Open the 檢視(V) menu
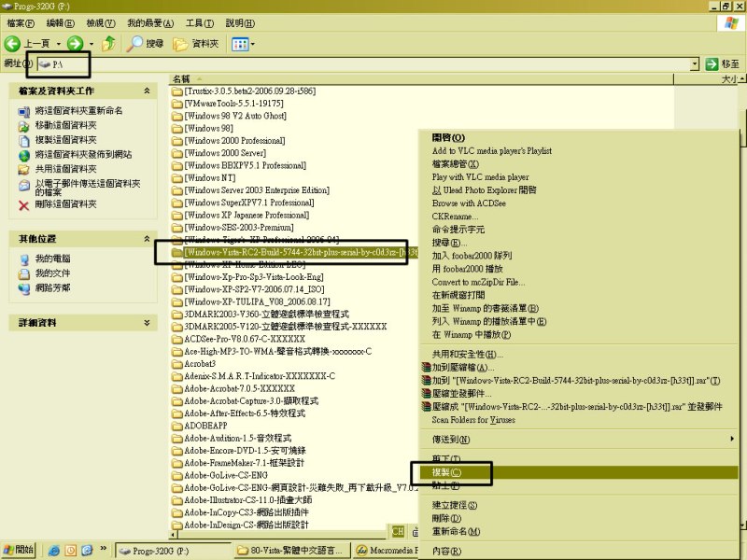 pyautogui.click(x=101, y=22)
